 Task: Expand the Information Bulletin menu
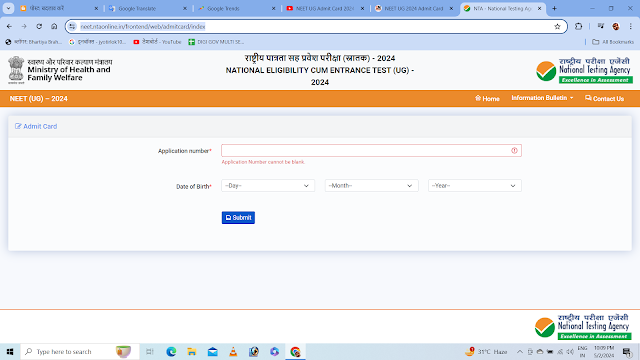coord(542,98)
